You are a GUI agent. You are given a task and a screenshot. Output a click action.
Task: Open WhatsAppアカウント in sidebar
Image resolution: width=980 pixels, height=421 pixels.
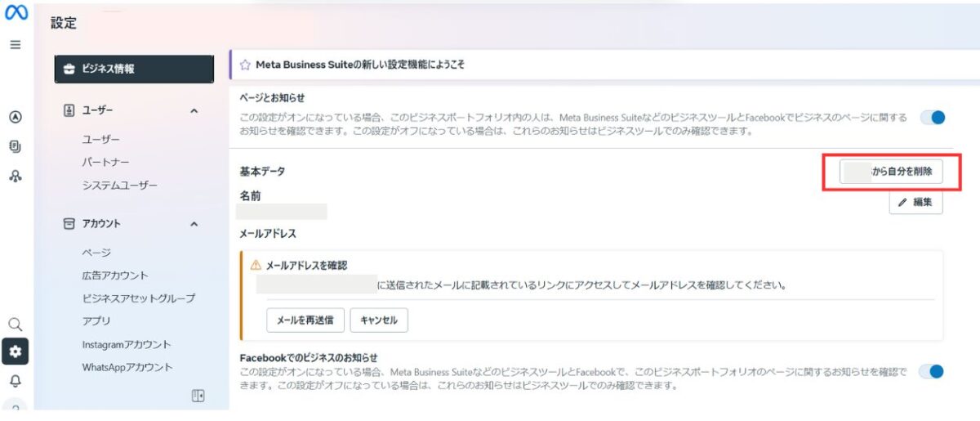(127, 368)
